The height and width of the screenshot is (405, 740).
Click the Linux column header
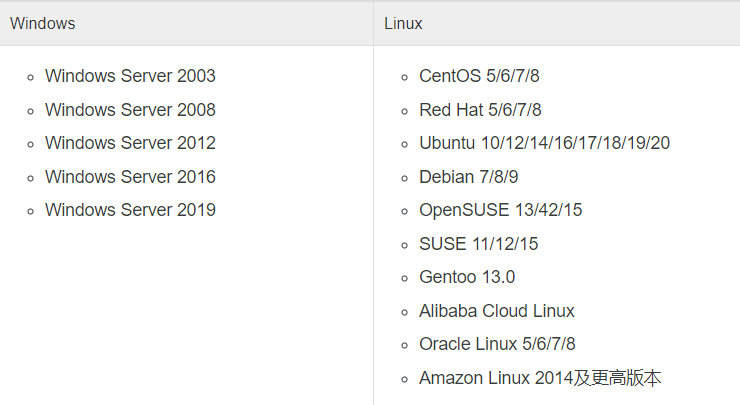(x=403, y=23)
